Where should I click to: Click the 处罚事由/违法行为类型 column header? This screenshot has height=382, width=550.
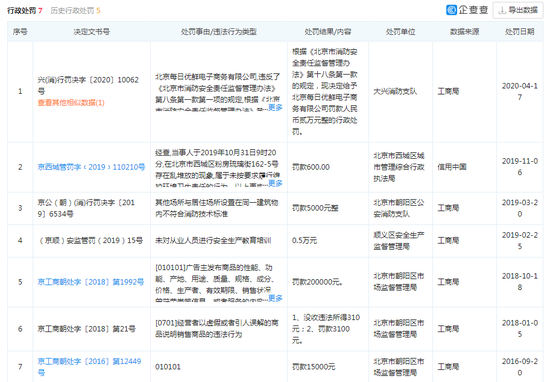pos(219,32)
